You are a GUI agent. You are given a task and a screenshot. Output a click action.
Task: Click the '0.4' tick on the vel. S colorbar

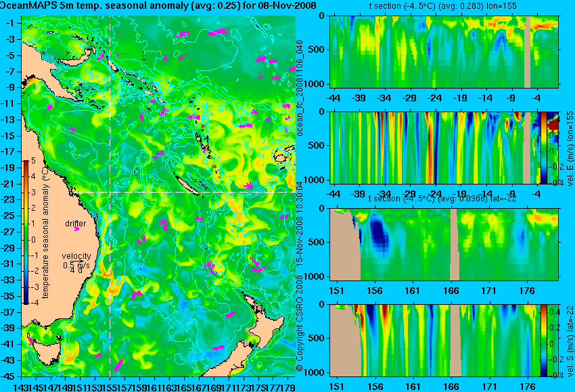point(554,312)
